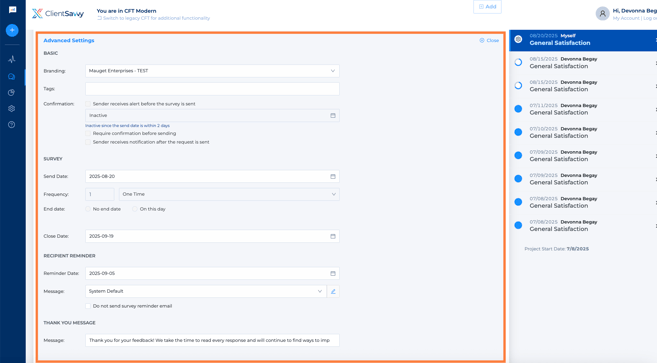The height and width of the screenshot is (363, 657).
Task: Click status circle of 07/10/2025 survey entry
Action: [x=518, y=132]
